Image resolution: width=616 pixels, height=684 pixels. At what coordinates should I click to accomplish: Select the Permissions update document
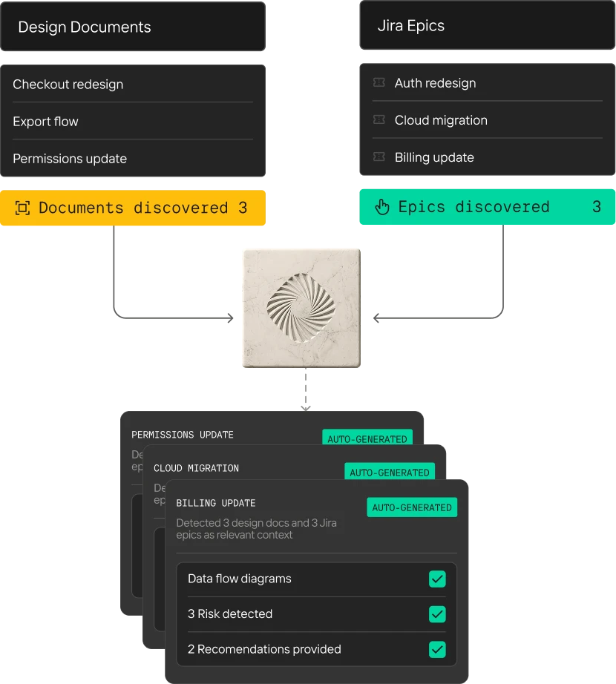(133, 158)
